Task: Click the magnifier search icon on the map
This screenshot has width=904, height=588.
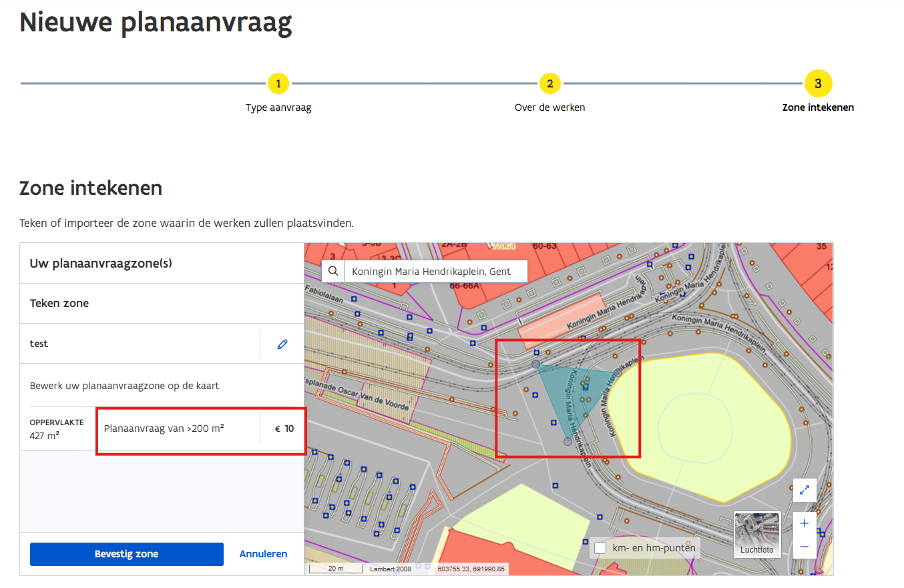Action: 332,272
